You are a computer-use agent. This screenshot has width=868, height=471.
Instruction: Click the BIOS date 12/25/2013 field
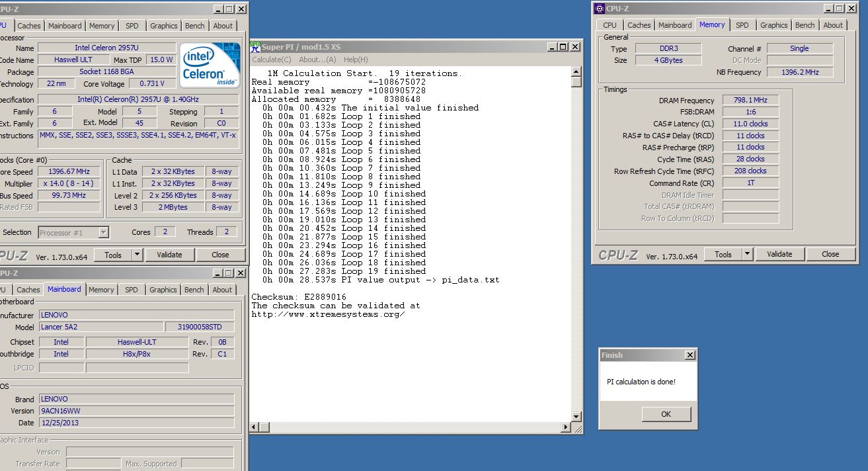tap(136, 423)
